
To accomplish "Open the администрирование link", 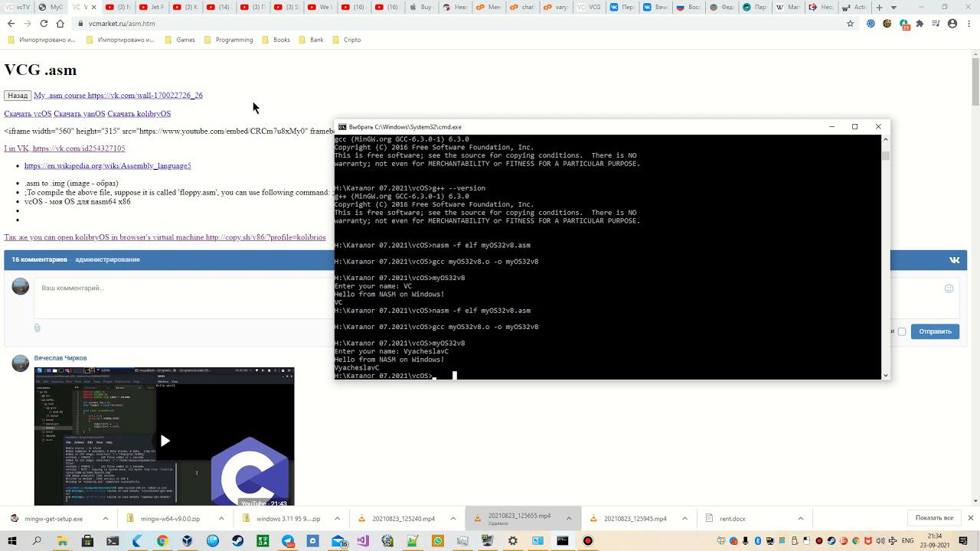I will [x=107, y=260].
